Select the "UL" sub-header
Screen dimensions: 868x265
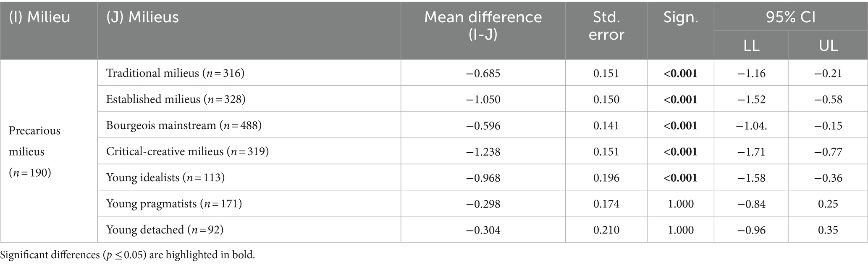828,45
